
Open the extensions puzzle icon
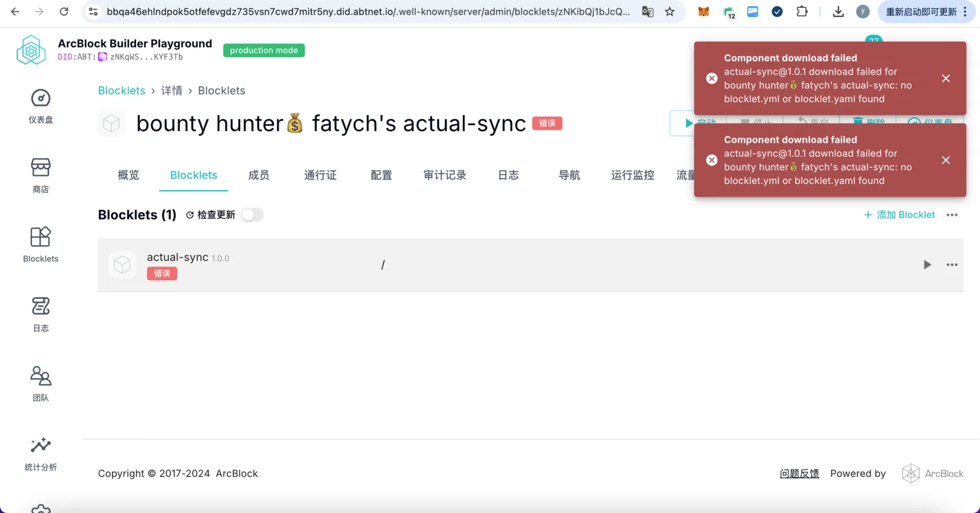tap(802, 12)
